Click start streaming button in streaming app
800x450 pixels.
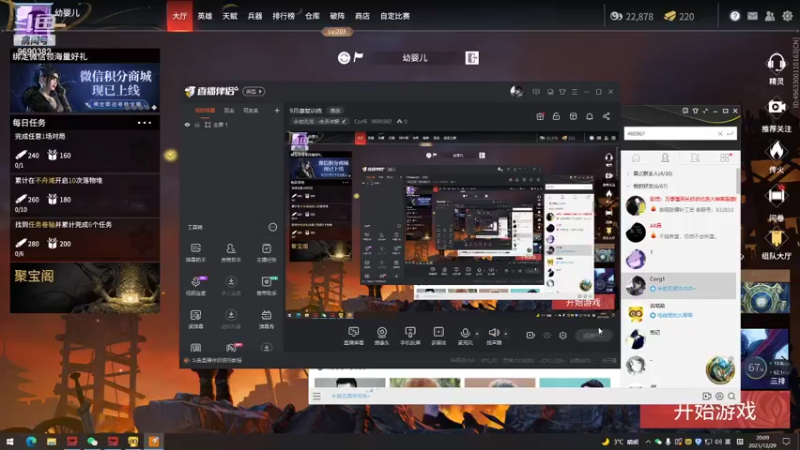click(593, 335)
